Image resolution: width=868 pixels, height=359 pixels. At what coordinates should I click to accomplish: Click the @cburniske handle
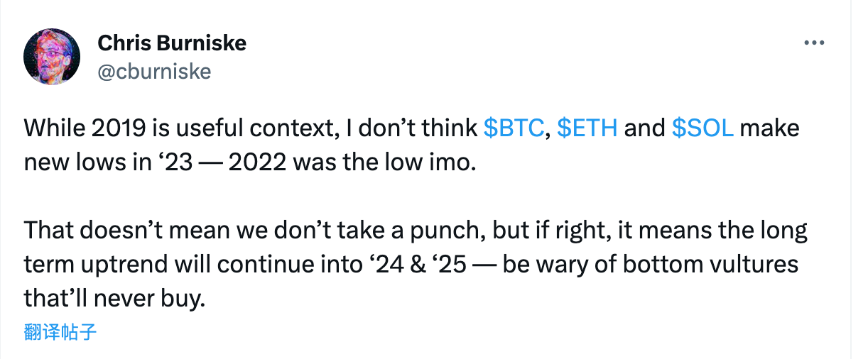click(154, 72)
